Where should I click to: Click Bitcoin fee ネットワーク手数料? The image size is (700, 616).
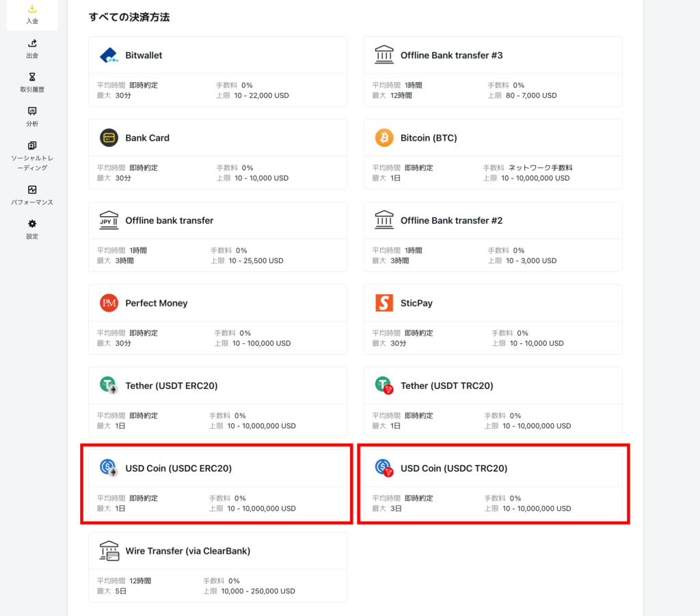[x=541, y=168]
